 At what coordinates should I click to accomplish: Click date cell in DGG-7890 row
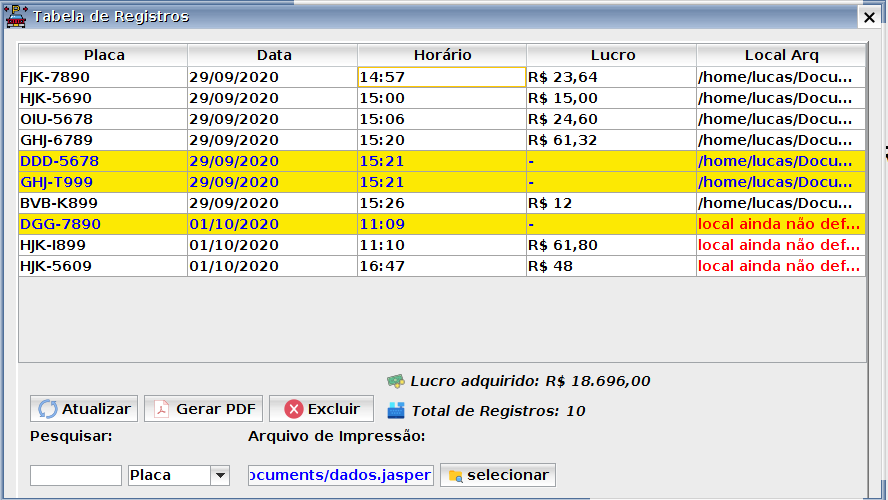click(272, 224)
